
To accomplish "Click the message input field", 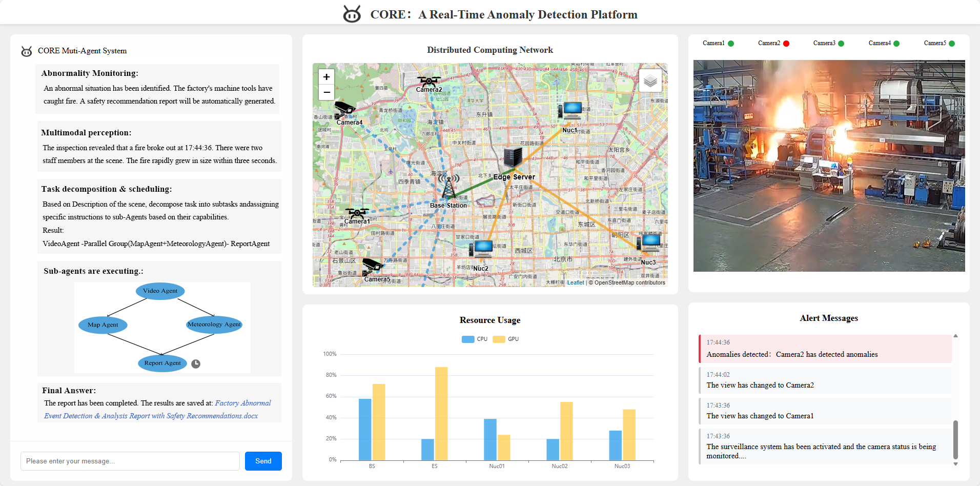I will point(130,461).
